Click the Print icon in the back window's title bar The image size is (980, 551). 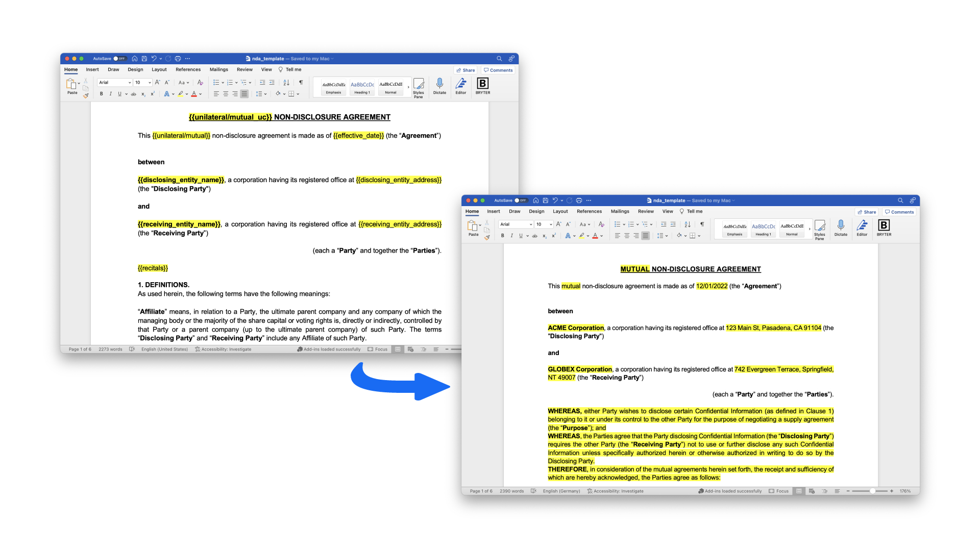pos(178,59)
